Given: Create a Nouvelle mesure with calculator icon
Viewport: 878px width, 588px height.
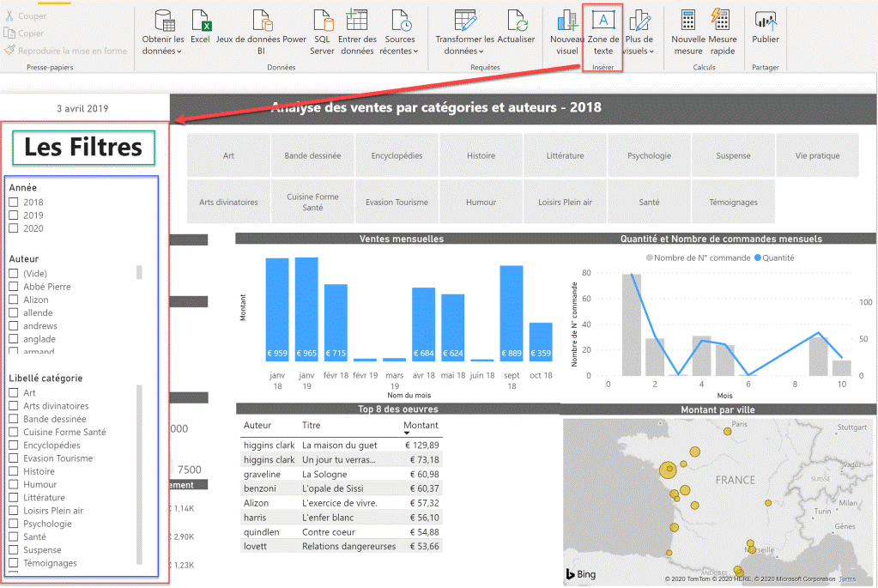Looking at the screenshot, I should click(x=688, y=20).
